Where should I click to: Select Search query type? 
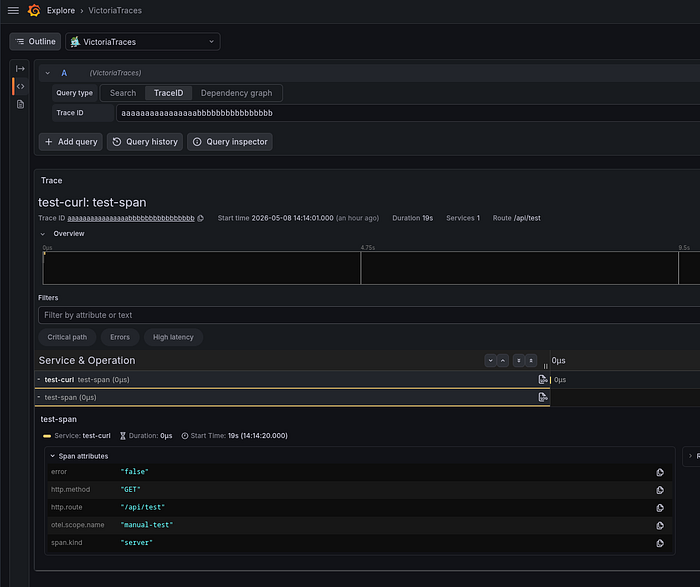pyautogui.click(x=123, y=93)
